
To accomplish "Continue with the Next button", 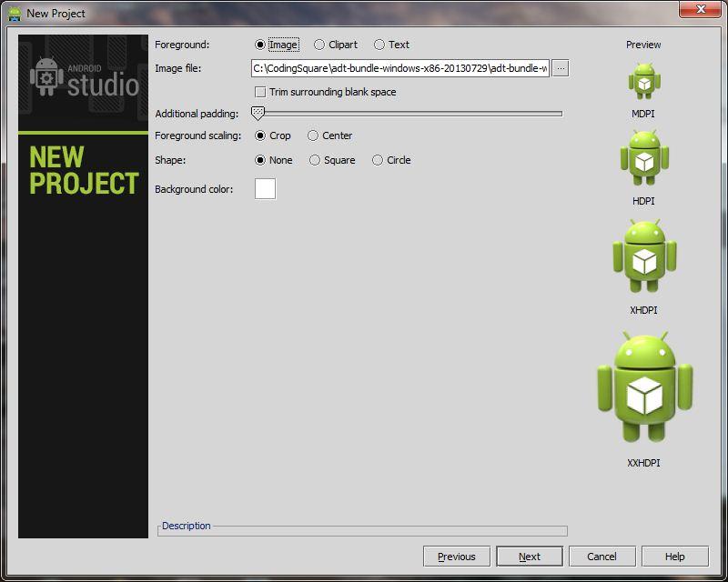I will 530,557.
